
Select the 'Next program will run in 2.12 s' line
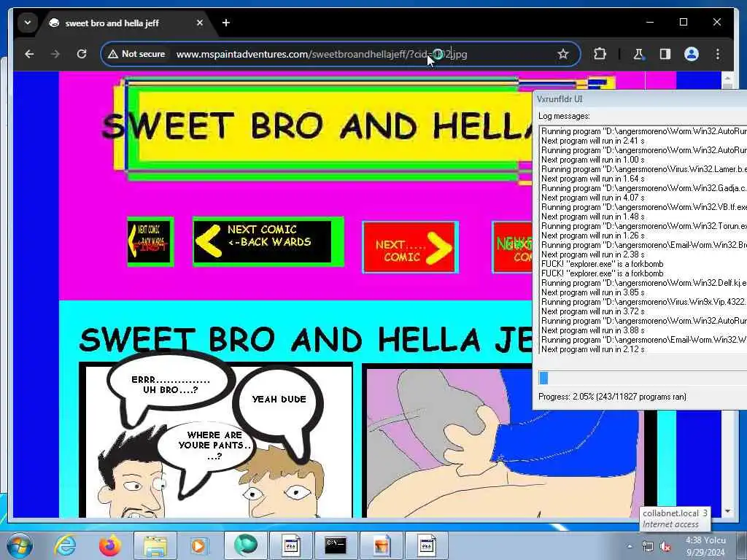click(592, 349)
